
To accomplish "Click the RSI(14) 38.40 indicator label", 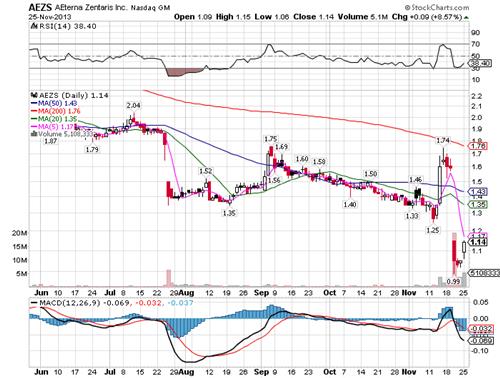I will tap(68, 26).
